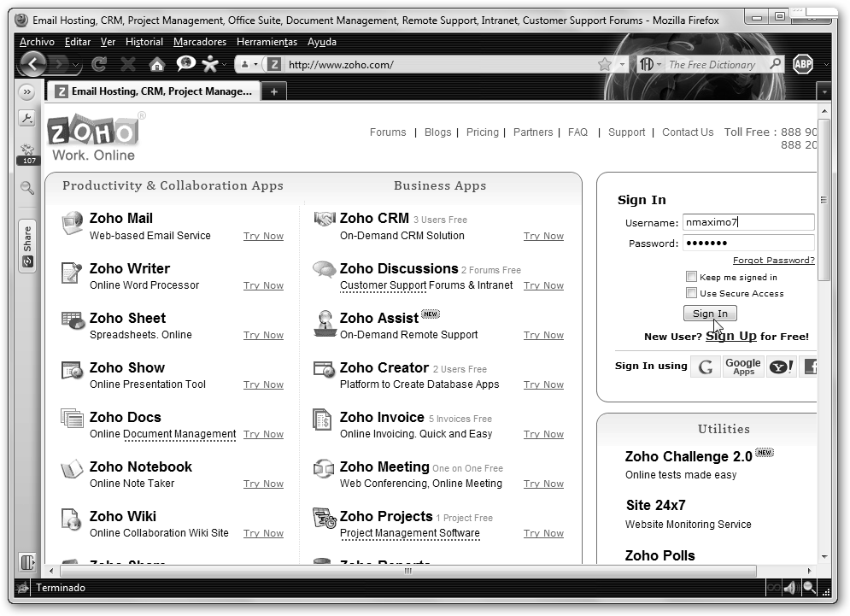Click the Username input field
Screen dimensions: 850x616
tap(747, 223)
